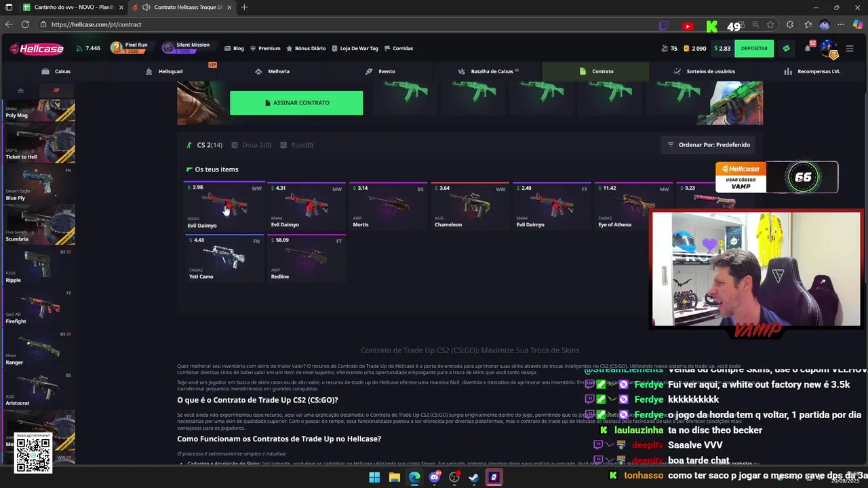
Task: Select the Rust(0) inventory filter
Action: [297, 145]
